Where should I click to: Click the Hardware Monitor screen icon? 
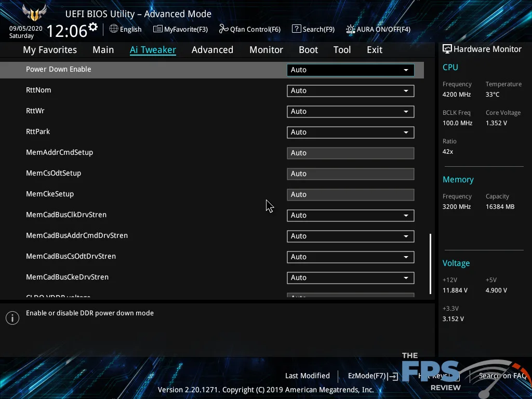[x=447, y=49]
